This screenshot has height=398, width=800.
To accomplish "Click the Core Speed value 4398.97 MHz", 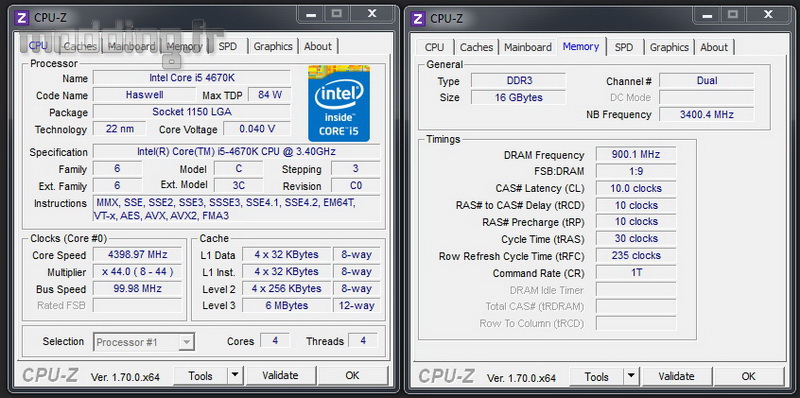I will point(137,255).
